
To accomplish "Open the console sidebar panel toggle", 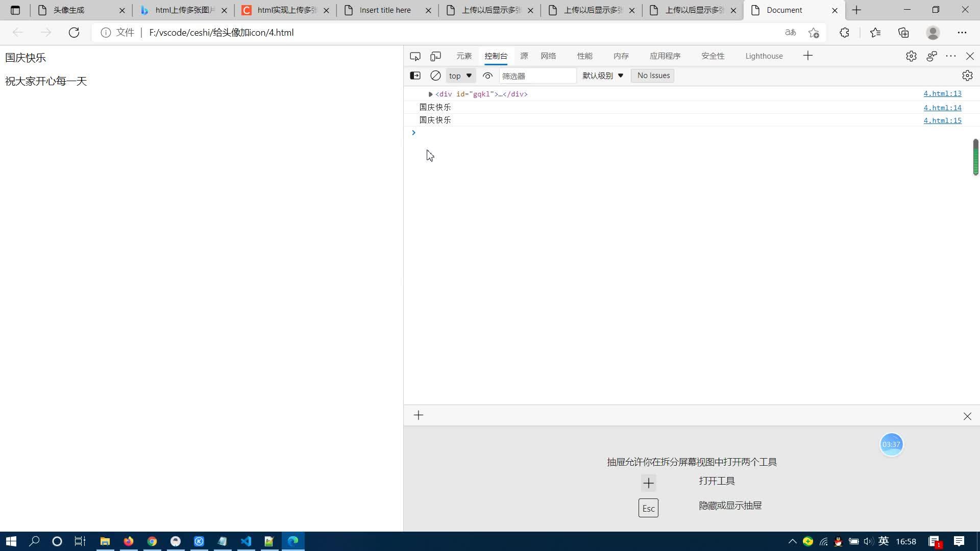I will click(415, 76).
